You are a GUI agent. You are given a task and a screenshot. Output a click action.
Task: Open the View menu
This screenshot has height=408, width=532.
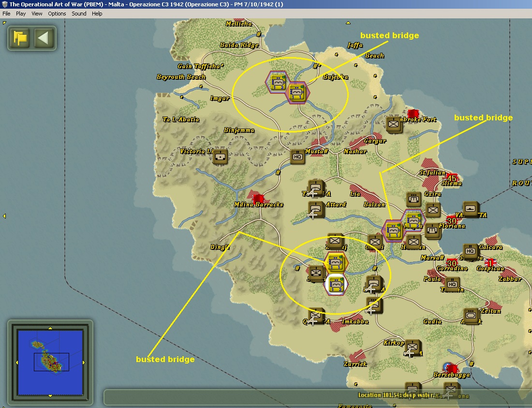pyautogui.click(x=37, y=14)
